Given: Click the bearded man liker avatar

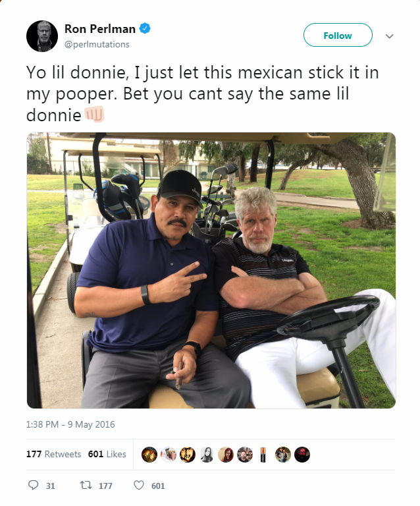Looking at the screenshot, I should [245, 455].
